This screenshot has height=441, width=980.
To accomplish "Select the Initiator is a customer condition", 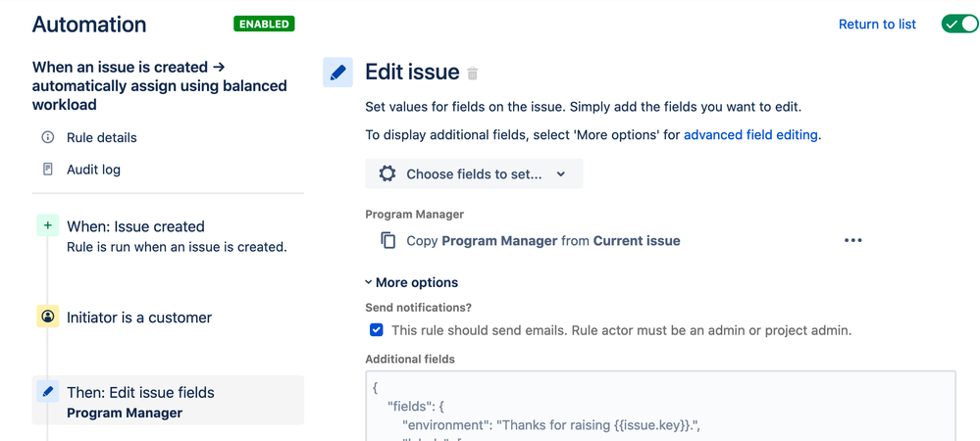I will coord(139,318).
